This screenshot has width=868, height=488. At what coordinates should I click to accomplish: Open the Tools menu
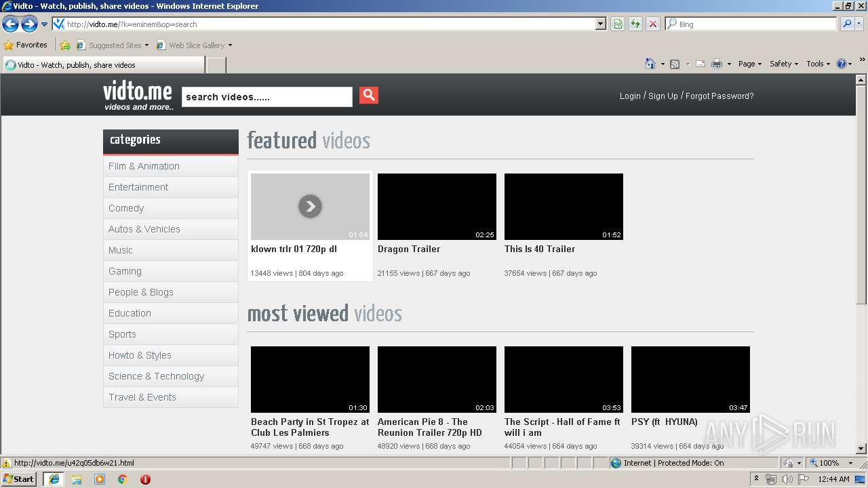818,64
